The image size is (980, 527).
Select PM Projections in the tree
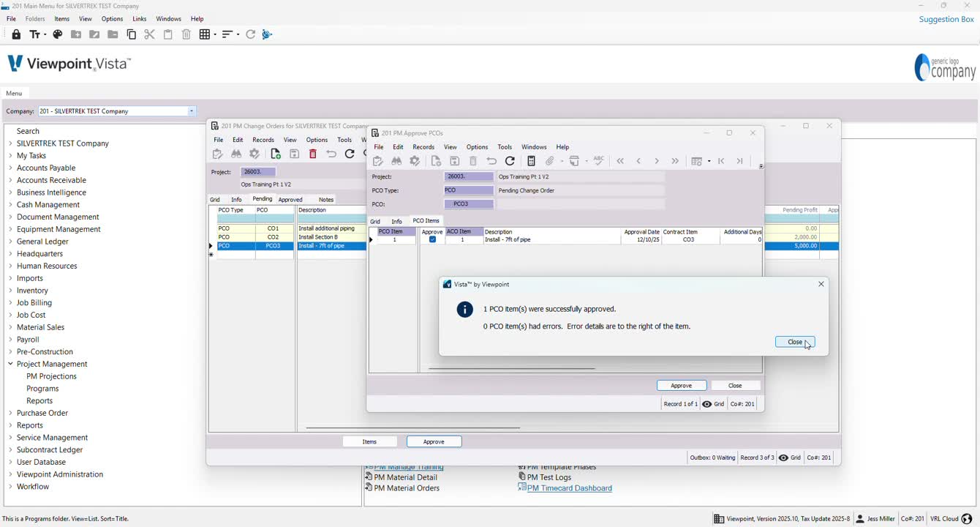click(x=51, y=376)
